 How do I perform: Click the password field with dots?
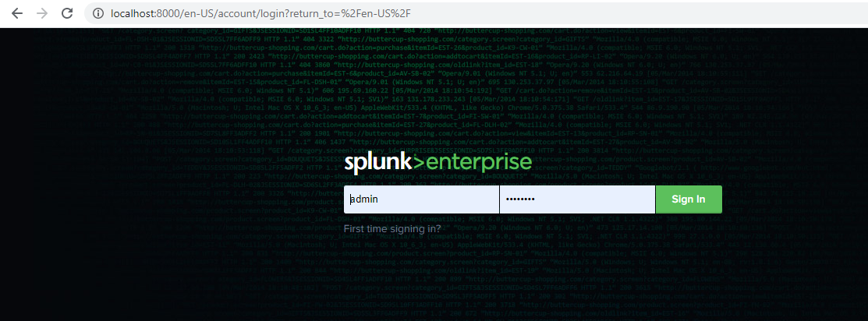pyautogui.click(x=577, y=199)
